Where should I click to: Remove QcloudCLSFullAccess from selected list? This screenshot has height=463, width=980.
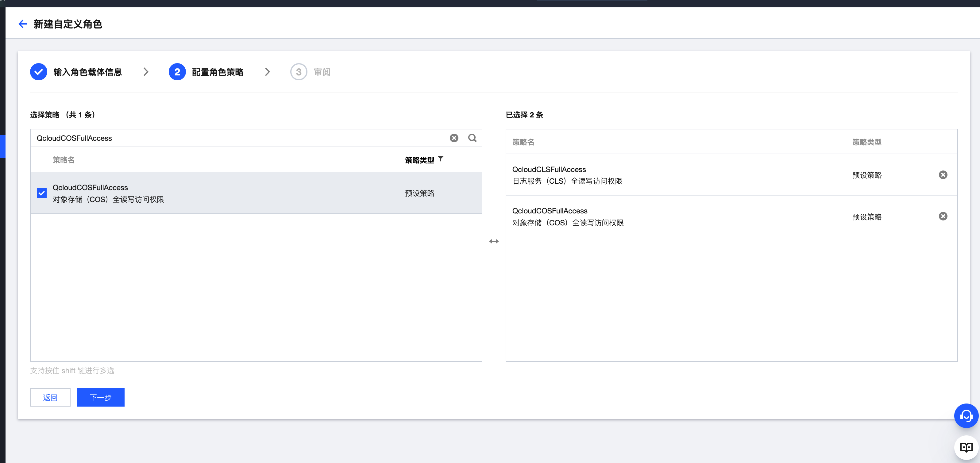pyautogui.click(x=943, y=175)
